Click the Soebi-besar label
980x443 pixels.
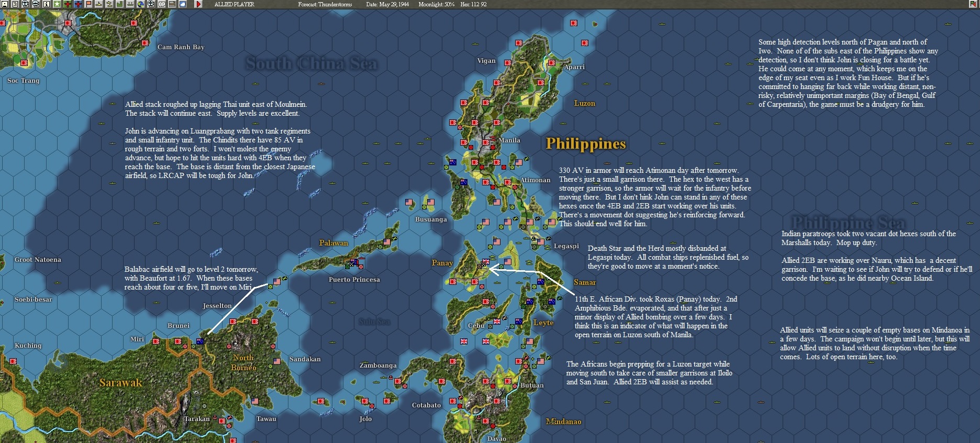(34, 300)
